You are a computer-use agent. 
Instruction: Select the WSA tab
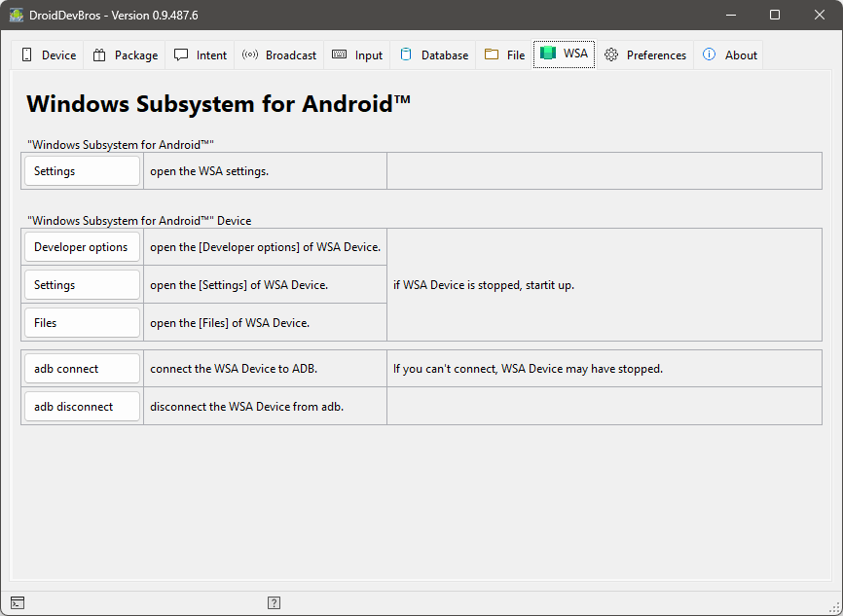[564, 54]
